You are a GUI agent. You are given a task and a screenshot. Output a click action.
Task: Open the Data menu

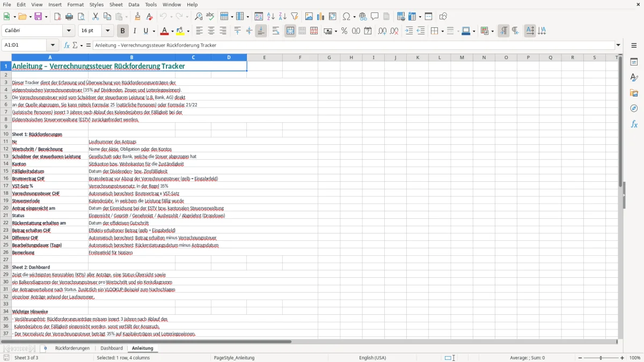(134, 4)
